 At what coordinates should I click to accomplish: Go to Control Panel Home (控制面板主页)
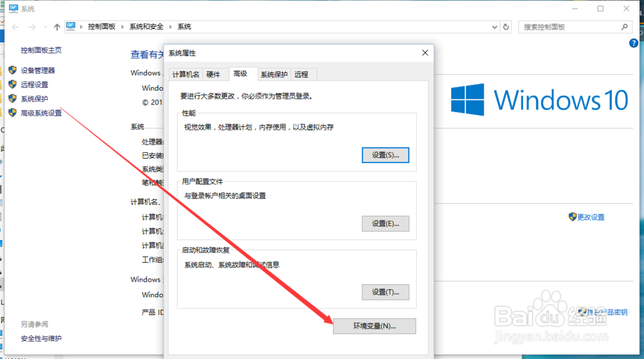click(x=41, y=50)
